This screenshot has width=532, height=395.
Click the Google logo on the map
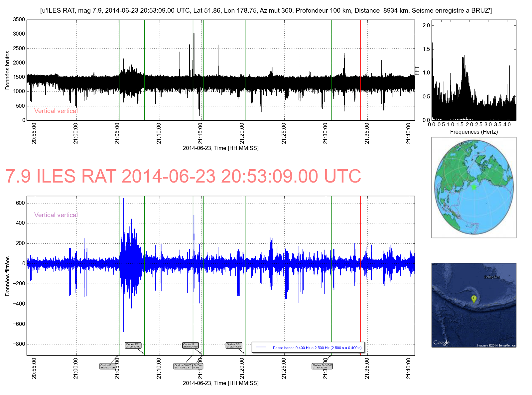(x=441, y=342)
